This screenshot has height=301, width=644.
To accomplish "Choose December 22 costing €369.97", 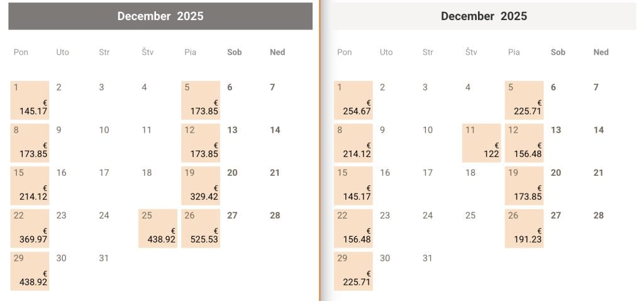I will (30, 228).
